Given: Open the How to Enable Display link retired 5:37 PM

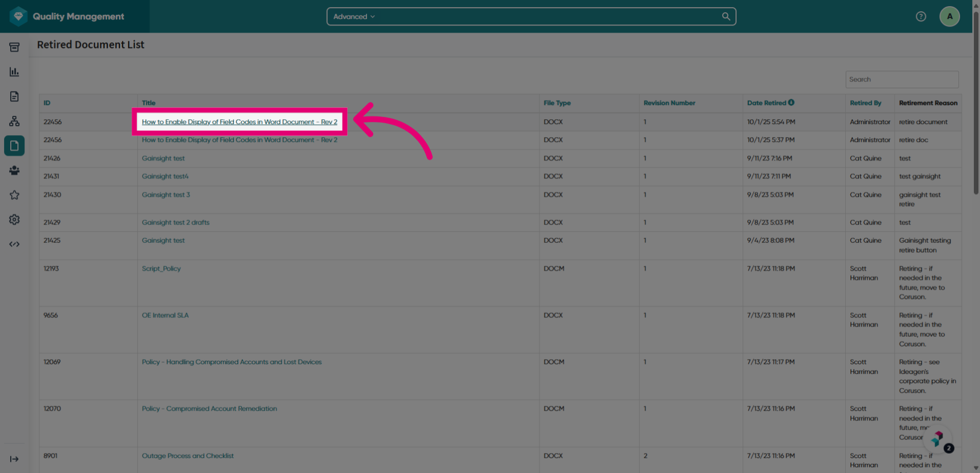Looking at the screenshot, I should (x=239, y=140).
